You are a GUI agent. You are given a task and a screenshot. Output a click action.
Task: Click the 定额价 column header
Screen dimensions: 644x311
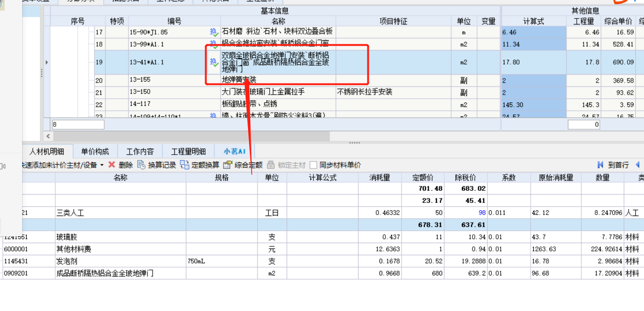coord(423,177)
